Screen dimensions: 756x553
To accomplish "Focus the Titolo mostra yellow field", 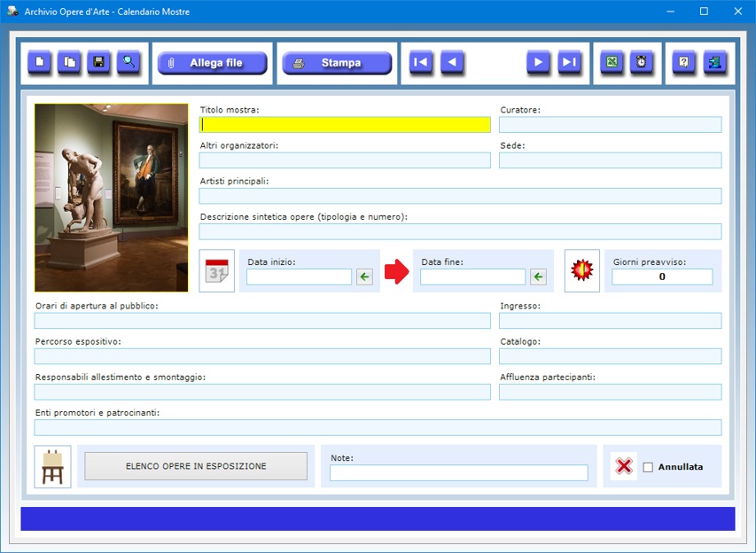I will (345, 125).
